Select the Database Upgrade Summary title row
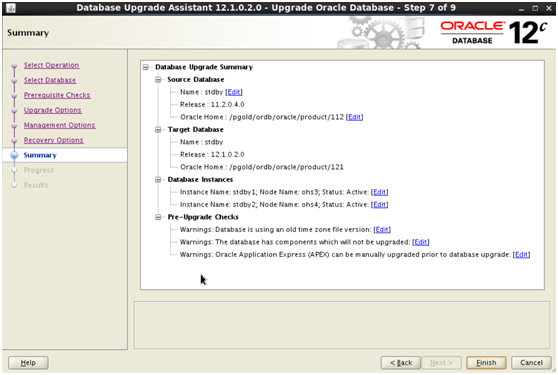This screenshot has width=558, height=375. pyautogui.click(x=204, y=67)
